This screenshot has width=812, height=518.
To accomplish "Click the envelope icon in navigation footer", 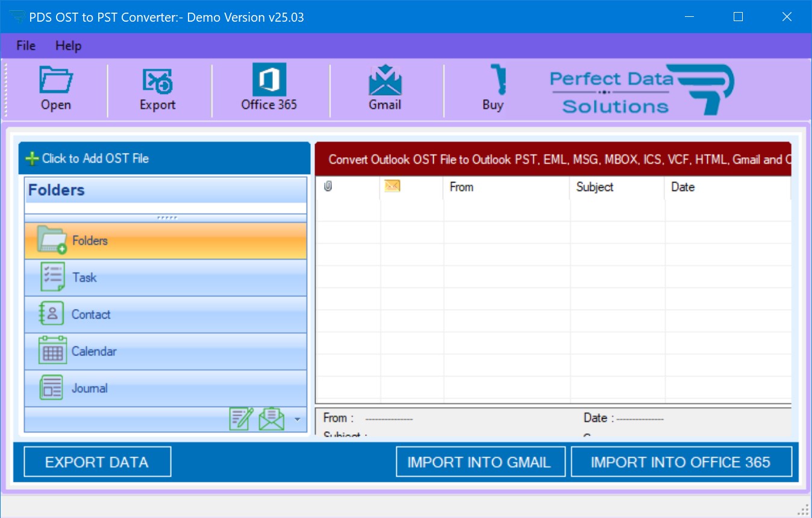I will click(271, 419).
